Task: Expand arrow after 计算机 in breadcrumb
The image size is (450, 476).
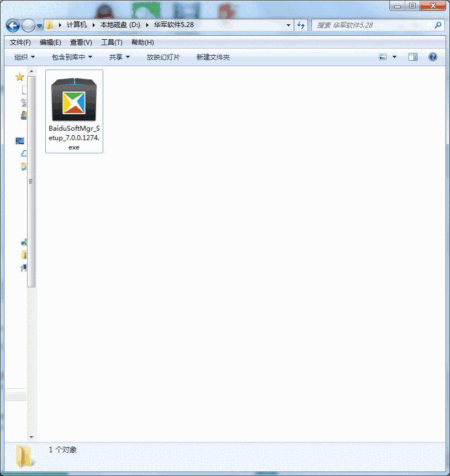Action: click(93, 25)
